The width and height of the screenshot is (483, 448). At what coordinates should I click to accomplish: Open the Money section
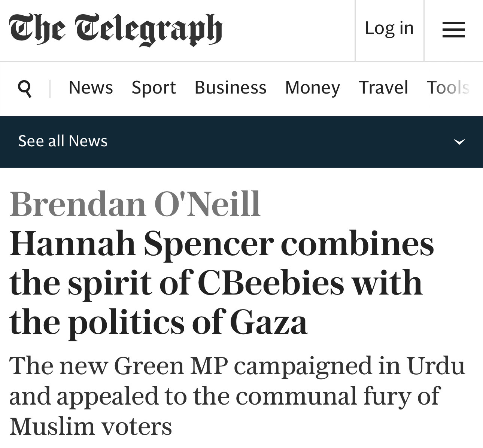312,88
